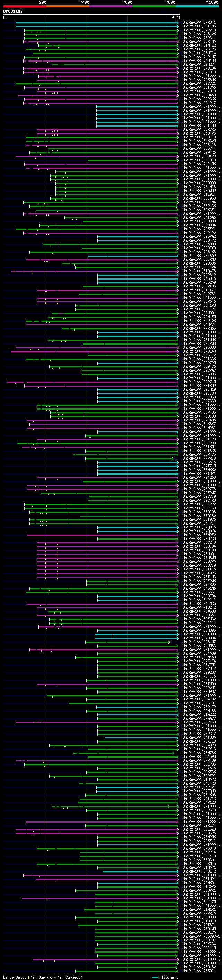The width and height of the screenshot is (222, 980).
Task: Select the UniRef100_B4XC05 label
Action: point(199,141)
